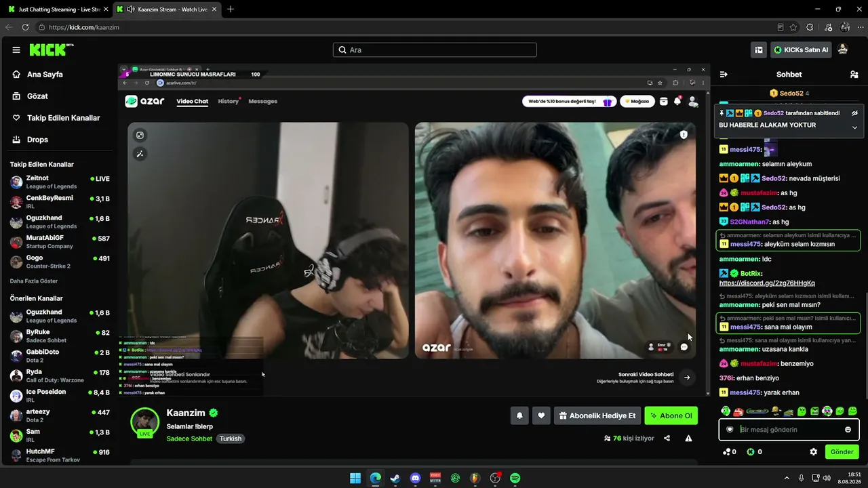The width and height of the screenshot is (868, 488).
Task: Open HutchMF Escape From Tarkov channel
Action: pyautogui.click(x=60, y=455)
